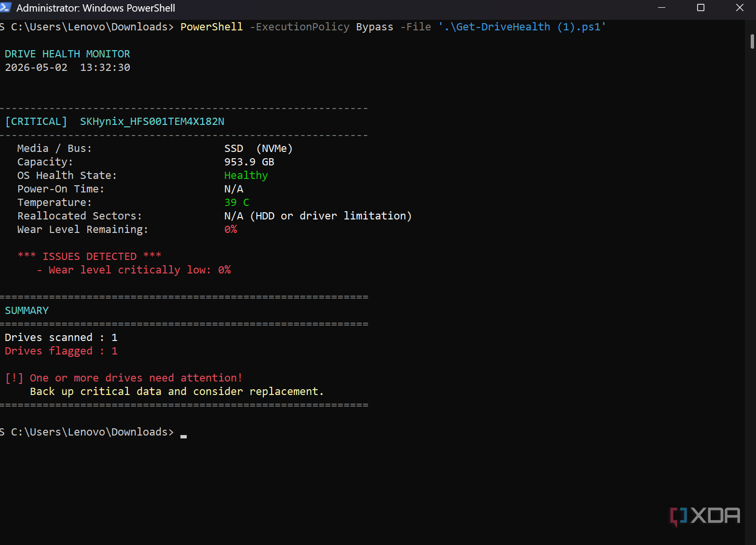Click the 'Media / Bus:' label
The height and width of the screenshot is (545, 756).
55,149
